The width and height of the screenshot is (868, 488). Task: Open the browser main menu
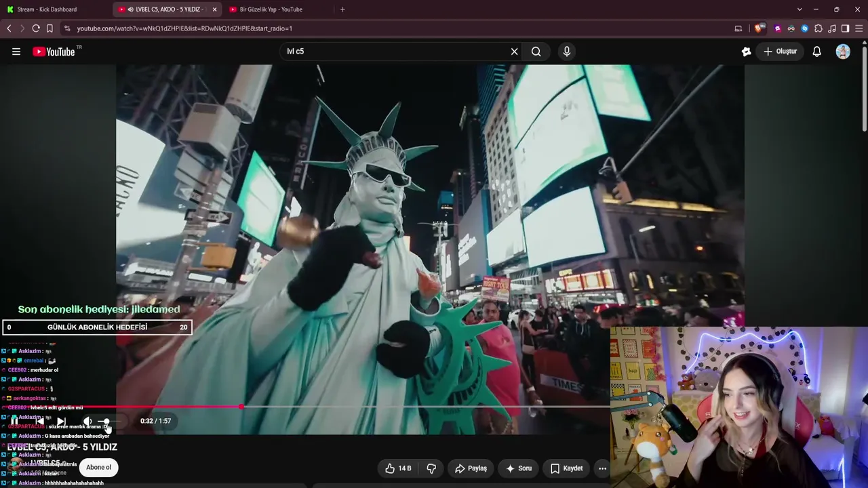click(x=859, y=28)
